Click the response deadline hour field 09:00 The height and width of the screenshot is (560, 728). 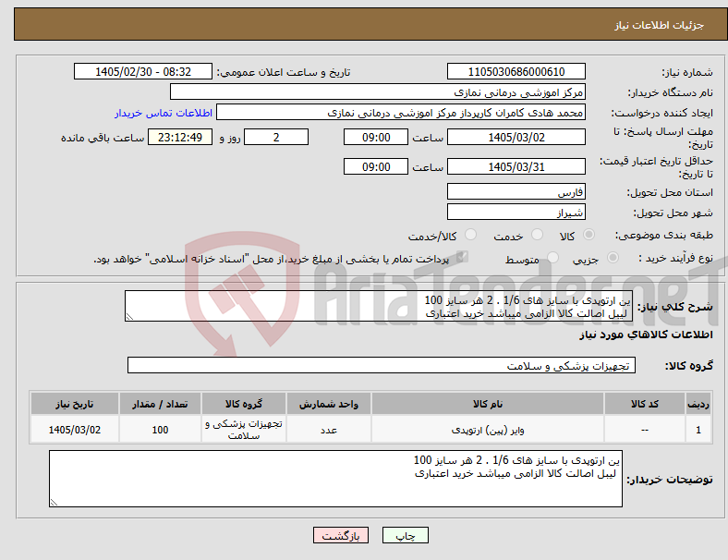point(376,138)
